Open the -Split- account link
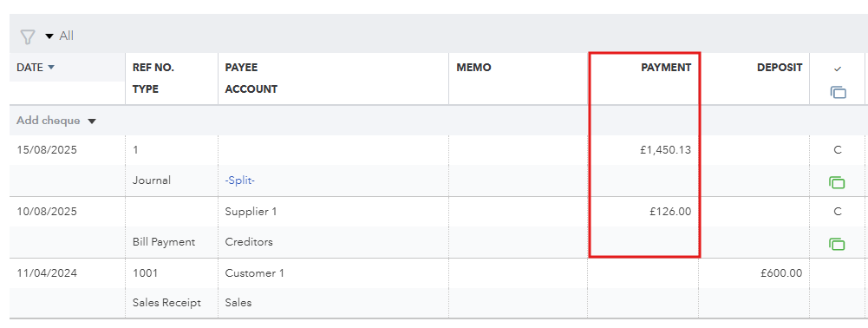Viewport: 868px width, 328px height. pyautogui.click(x=239, y=180)
